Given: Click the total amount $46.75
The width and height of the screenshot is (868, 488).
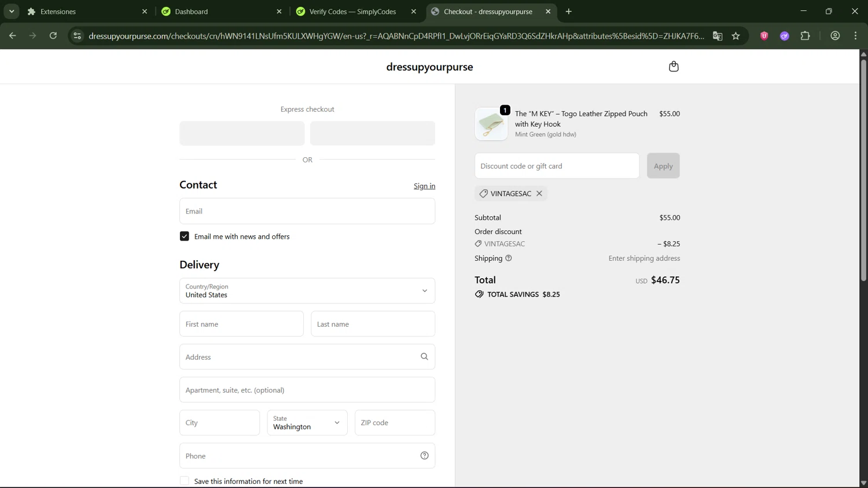Looking at the screenshot, I should pyautogui.click(x=665, y=280).
